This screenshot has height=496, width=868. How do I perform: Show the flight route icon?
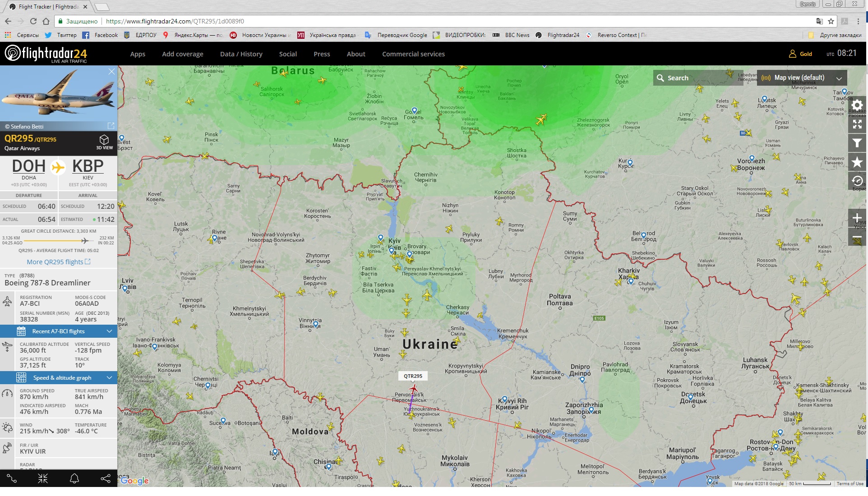[12, 478]
